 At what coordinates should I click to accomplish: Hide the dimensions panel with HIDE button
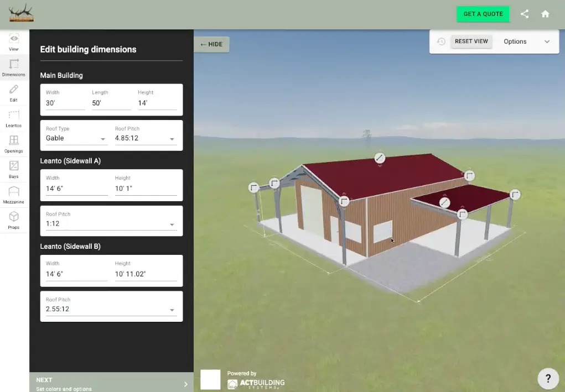tap(211, 44)
